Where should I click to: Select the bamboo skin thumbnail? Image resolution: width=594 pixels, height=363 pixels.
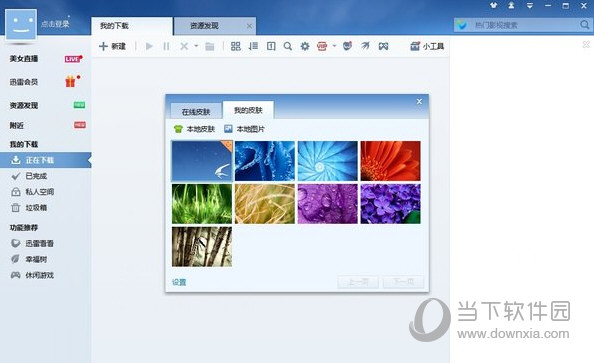click(202, 247)
